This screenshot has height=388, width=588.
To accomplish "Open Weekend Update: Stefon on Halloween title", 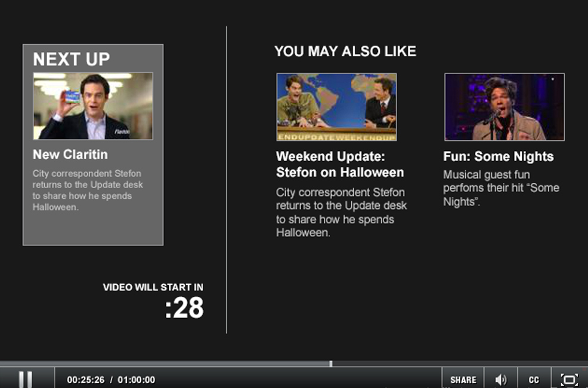I will [340, 164].
